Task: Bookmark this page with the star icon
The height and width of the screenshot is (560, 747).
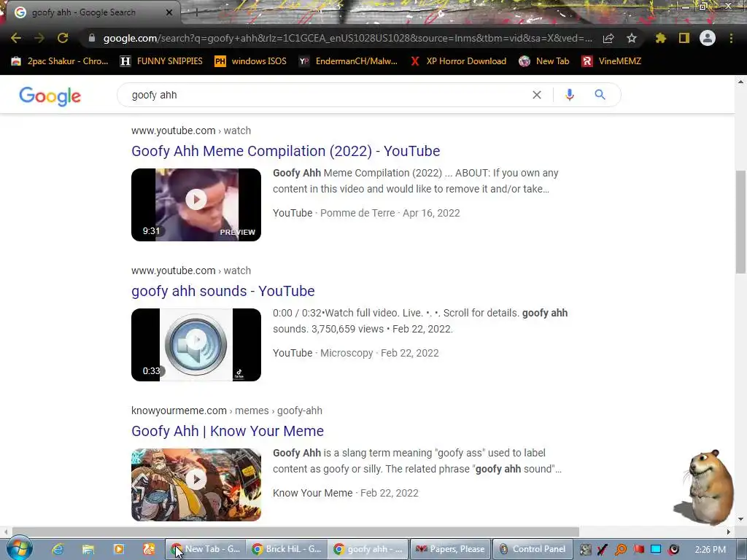Action: tap(632, 38)
